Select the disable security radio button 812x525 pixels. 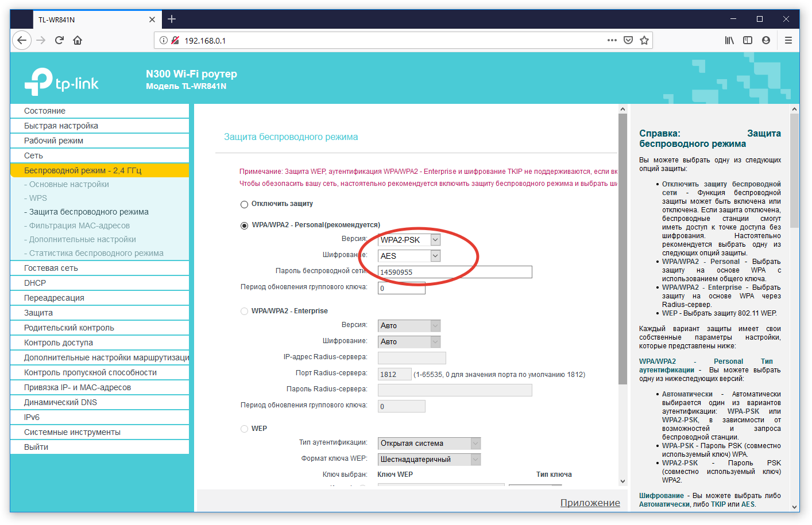(x=244, y=204)
